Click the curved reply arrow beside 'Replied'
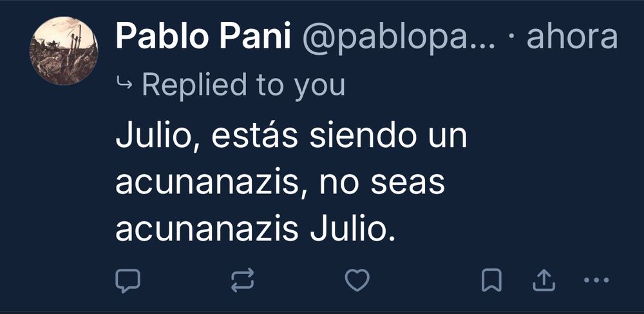The width and height of the screenshot is (644, 314). [124, 84]
